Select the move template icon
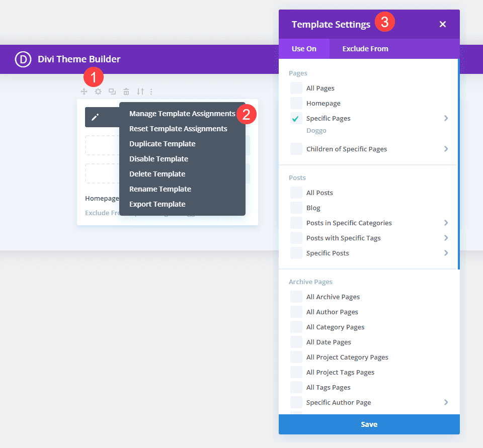Screen dimensions: 483x448 tap(84, 92)
